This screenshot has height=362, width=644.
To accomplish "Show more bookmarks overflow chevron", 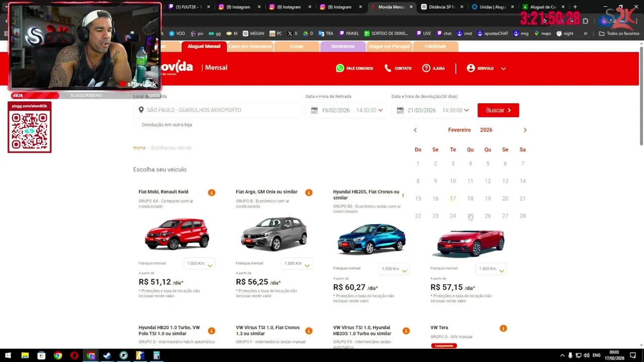I will click(585, 34).
